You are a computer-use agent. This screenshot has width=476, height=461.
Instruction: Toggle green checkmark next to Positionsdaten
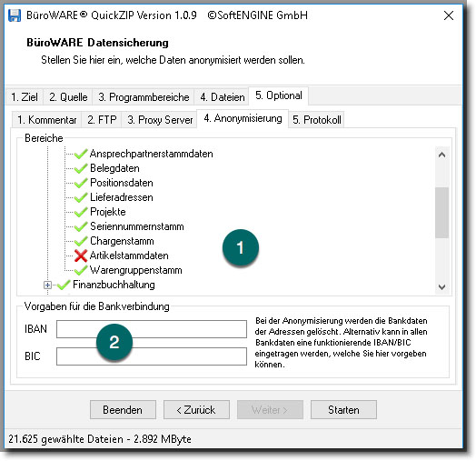pos(81,183)
